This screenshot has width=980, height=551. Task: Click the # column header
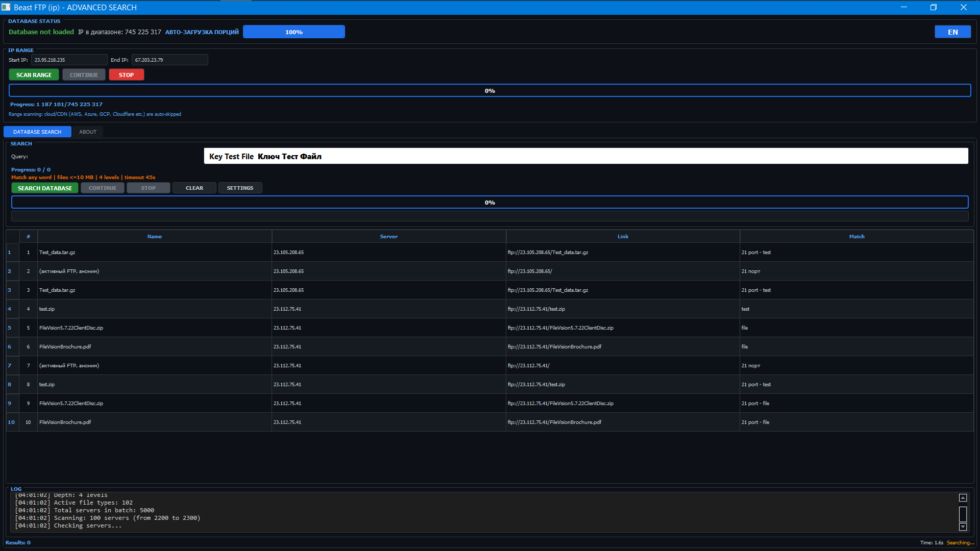tap(28, 236)
